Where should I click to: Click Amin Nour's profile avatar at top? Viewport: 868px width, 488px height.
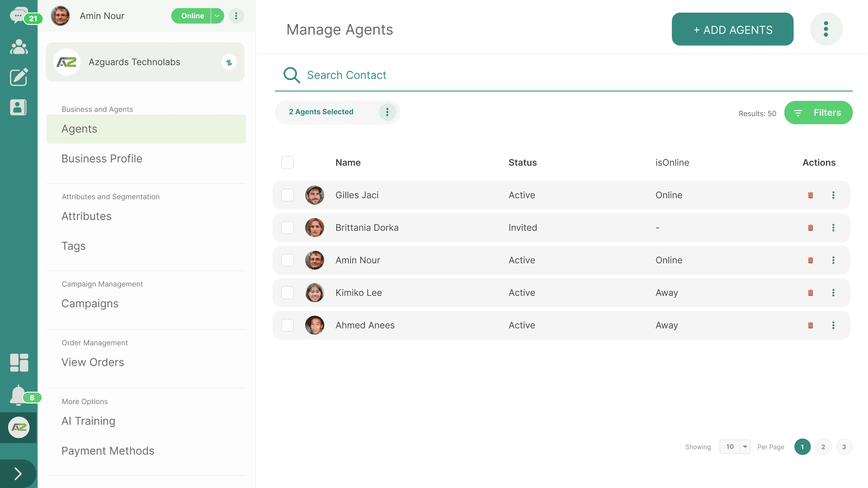(x=60, y=16)
